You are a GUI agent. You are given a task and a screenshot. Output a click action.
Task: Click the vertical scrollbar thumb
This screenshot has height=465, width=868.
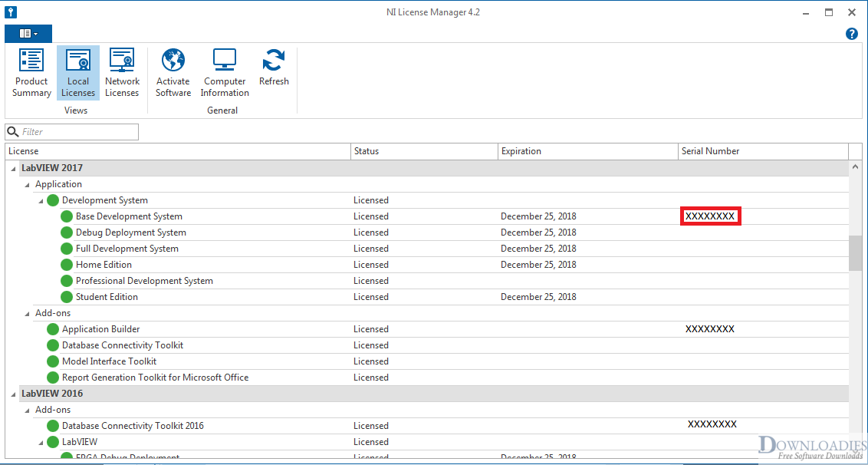[x=855, y=253]
